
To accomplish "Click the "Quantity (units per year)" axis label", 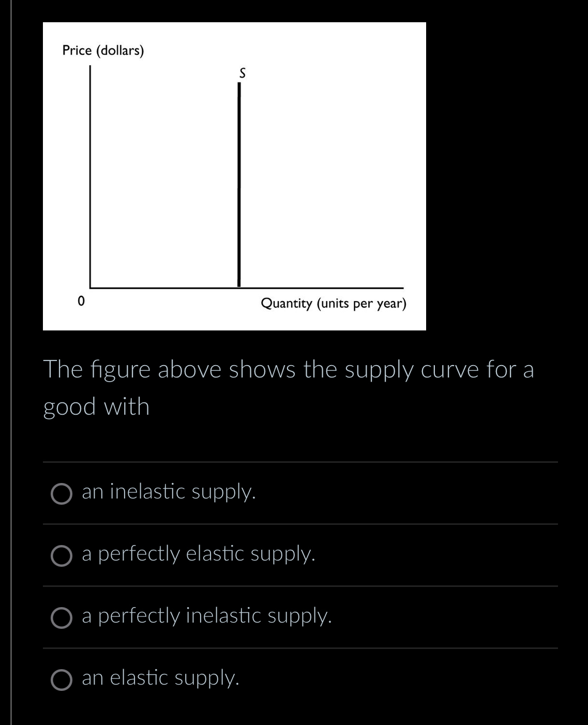I will coord(334,304).
